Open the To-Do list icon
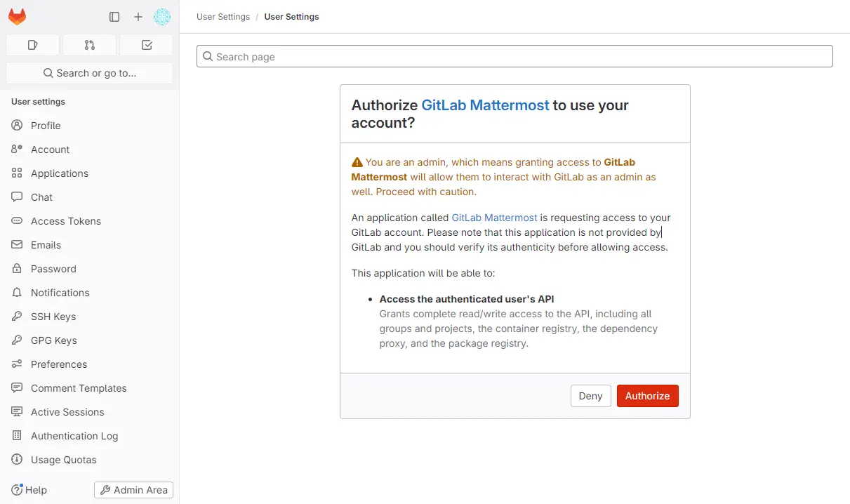This screenshot has height=504, width=850. pyautogui.click(x=147, y=45)
